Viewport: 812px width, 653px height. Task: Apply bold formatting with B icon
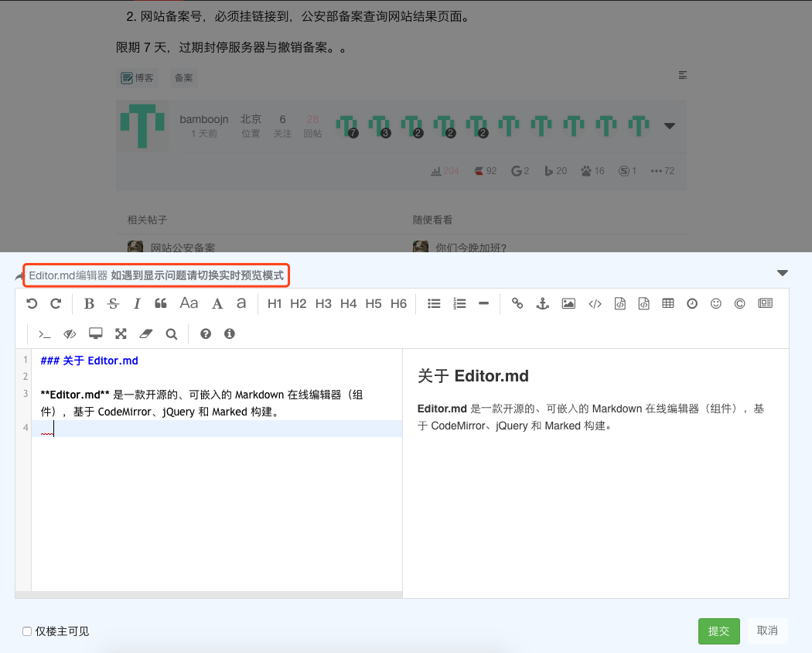pos(89,304)
